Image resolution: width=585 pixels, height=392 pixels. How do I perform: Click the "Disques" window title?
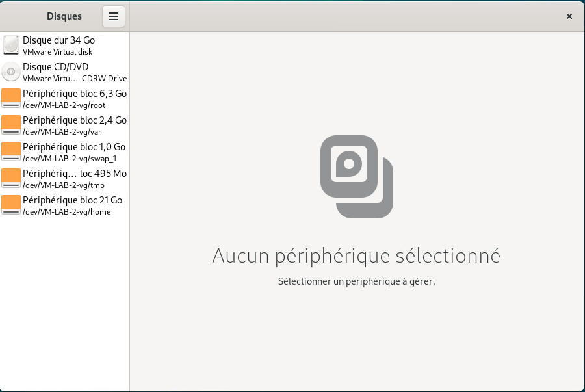(x=64, y=16)
